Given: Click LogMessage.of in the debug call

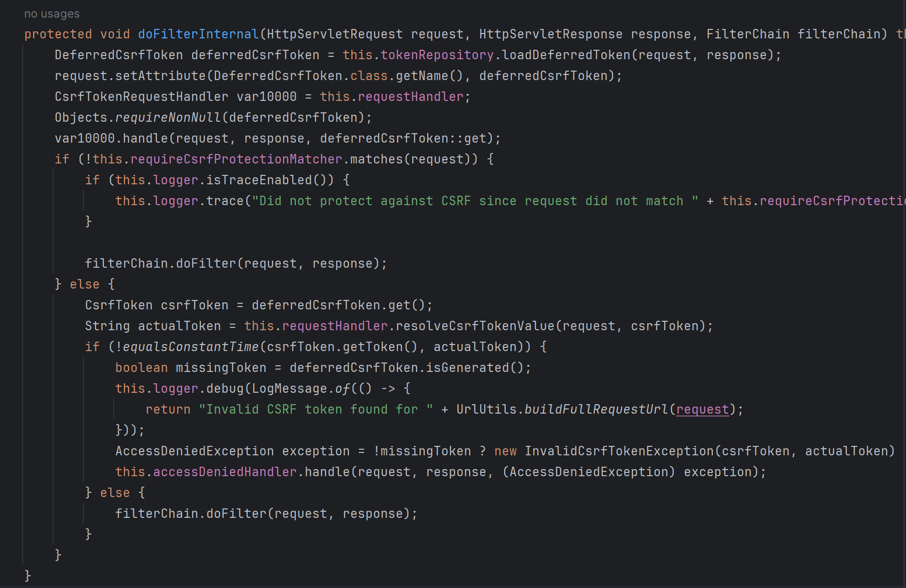Looking at the screenshot, I should [x=301, y=389].
